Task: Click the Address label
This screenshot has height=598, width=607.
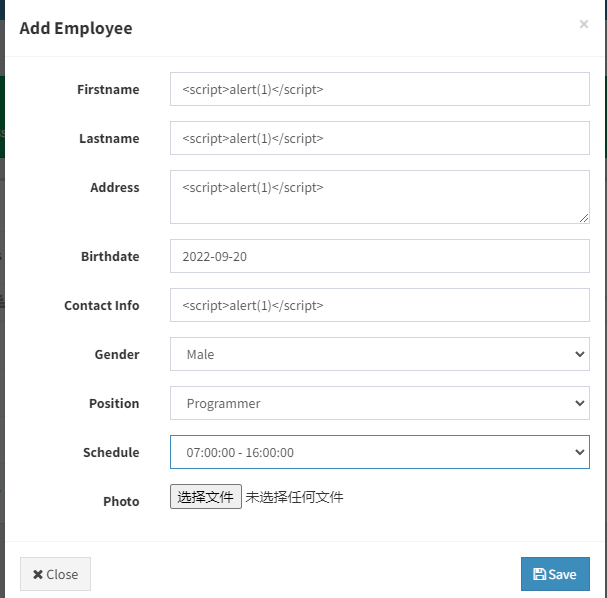Action: tap(115, 187)
